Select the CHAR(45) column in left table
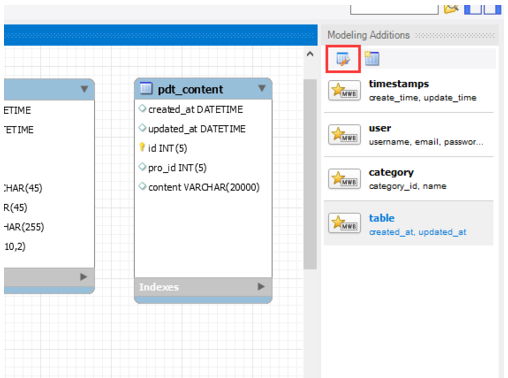The width and height of the screenshot is (508, 378). tap(23, 188)
